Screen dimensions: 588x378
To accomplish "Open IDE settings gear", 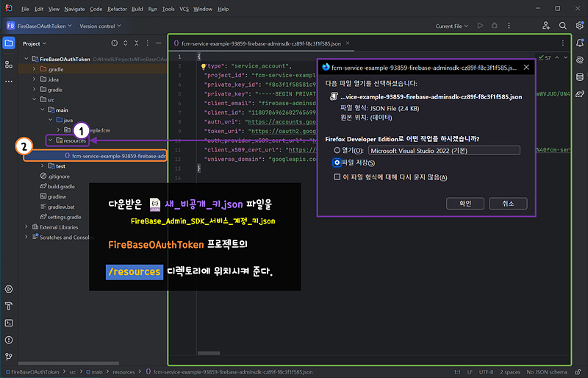I will point(579,26).
